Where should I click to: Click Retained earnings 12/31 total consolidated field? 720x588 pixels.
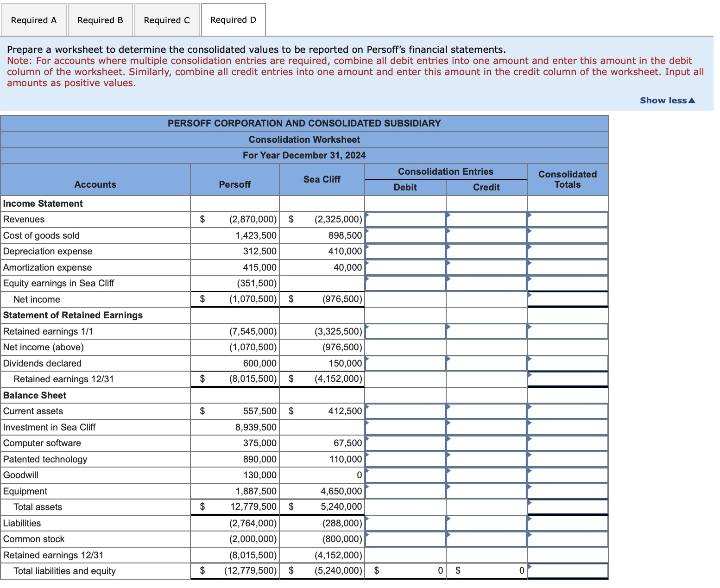568,379
